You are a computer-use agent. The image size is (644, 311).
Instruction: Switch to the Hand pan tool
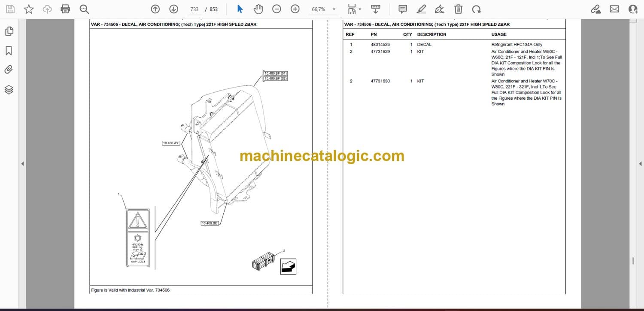(x=258, y=9)
